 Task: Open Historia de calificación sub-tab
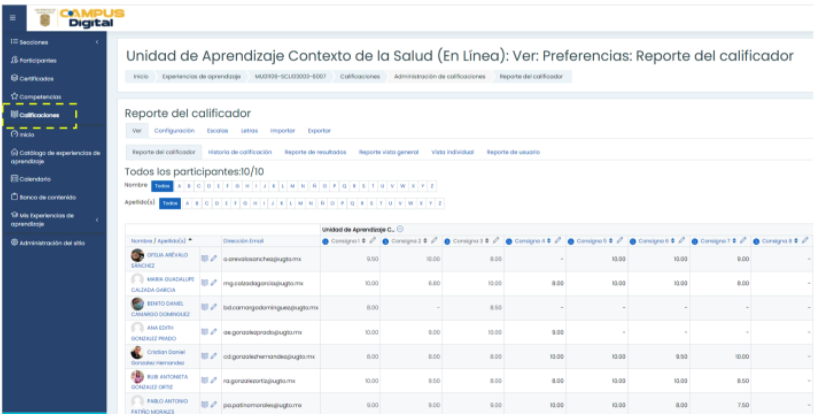(240, 152)
